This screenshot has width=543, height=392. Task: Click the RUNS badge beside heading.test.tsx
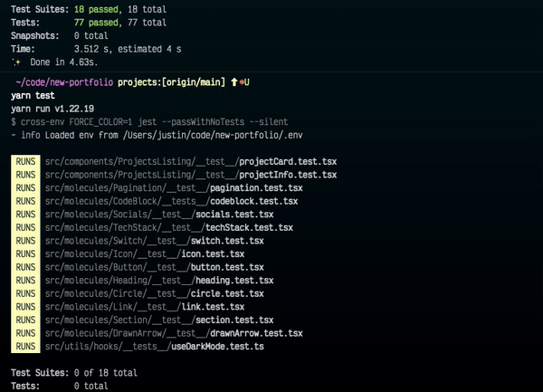pyautogui.click(x=25, y=281)
